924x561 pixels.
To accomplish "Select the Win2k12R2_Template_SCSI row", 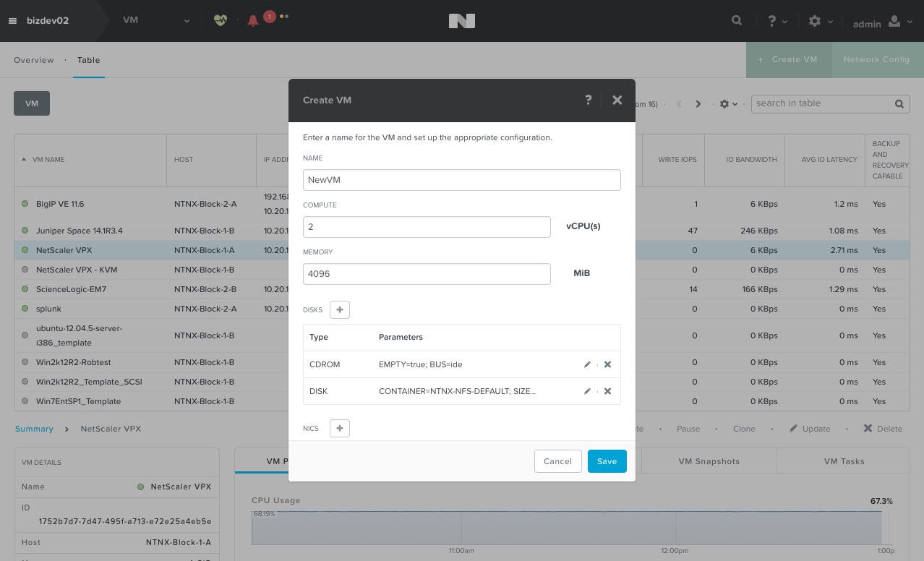I will pyautogui.click(x=461, y=382).
